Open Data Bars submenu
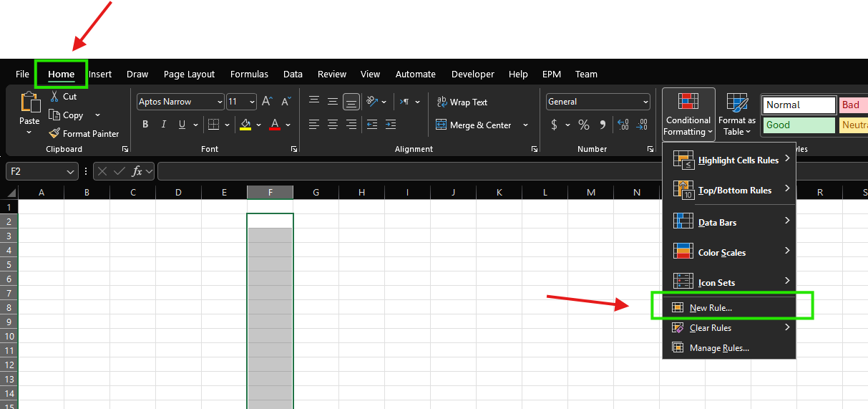Image resolution: width=868 pixels, height=409 pixels. 729,222
